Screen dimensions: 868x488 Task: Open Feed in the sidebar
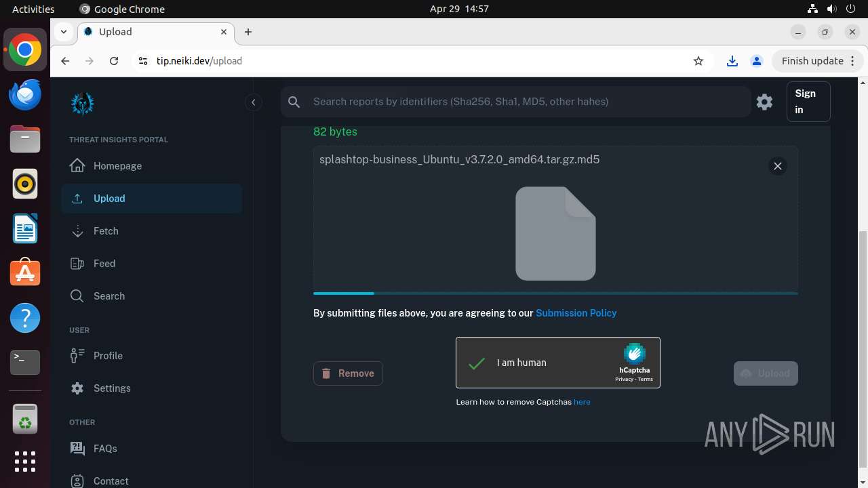pyautogui.click(x=152, y=264)
